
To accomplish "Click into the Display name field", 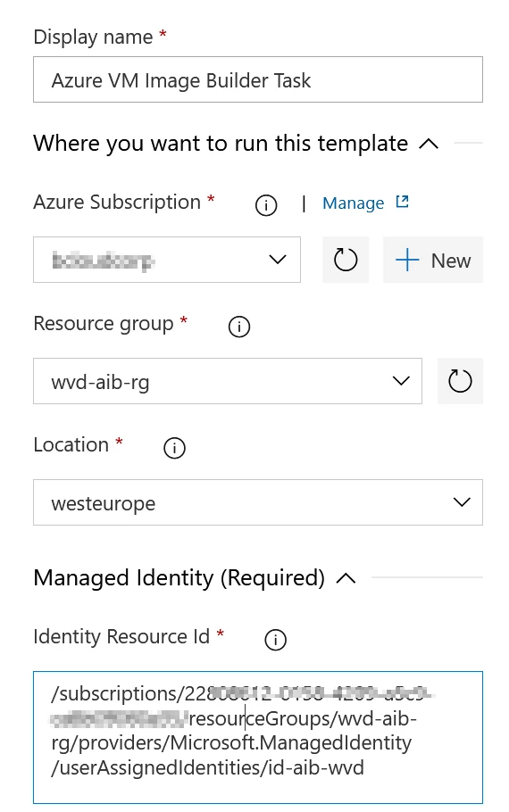I will click(258, 79).
